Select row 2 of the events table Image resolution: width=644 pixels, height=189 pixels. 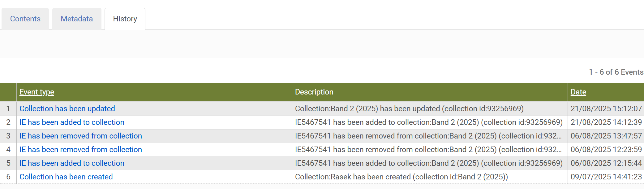[x=9, y=122]
